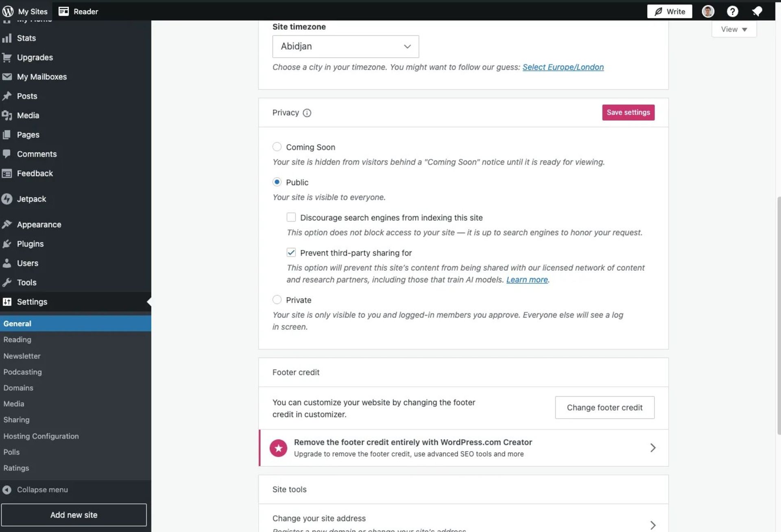Open the notifications bell icon
This screenshot has height=532, width=781.
(x=757, y=11)
